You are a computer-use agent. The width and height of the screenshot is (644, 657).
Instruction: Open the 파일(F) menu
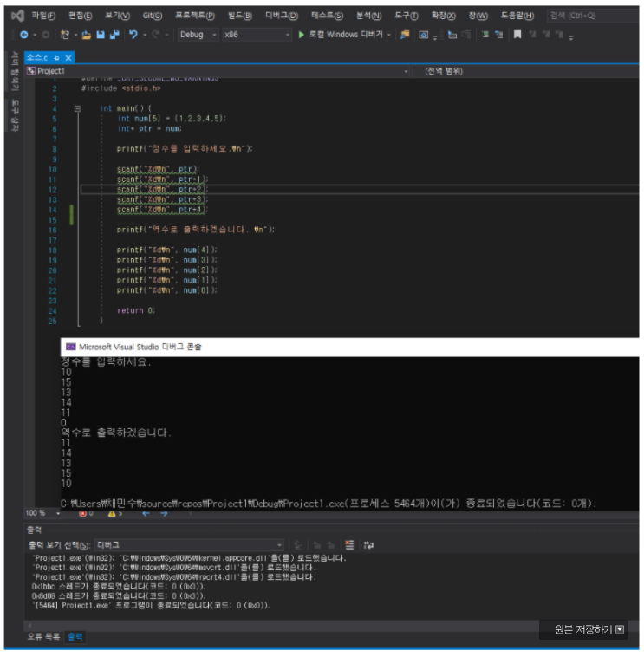pos(43,16)
